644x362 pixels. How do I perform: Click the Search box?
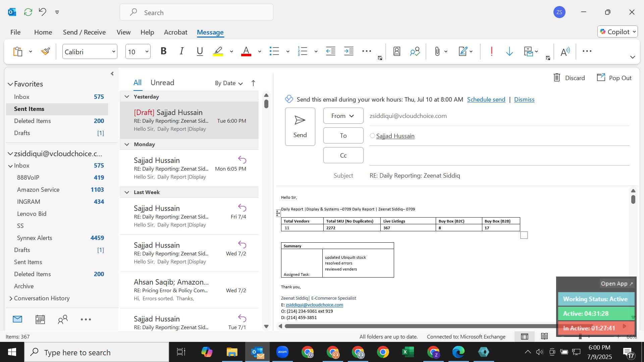197,12
